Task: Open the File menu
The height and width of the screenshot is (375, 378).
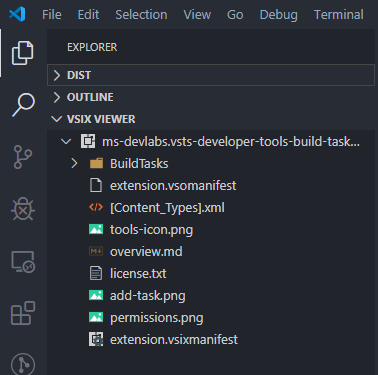Action: (52, 15)
